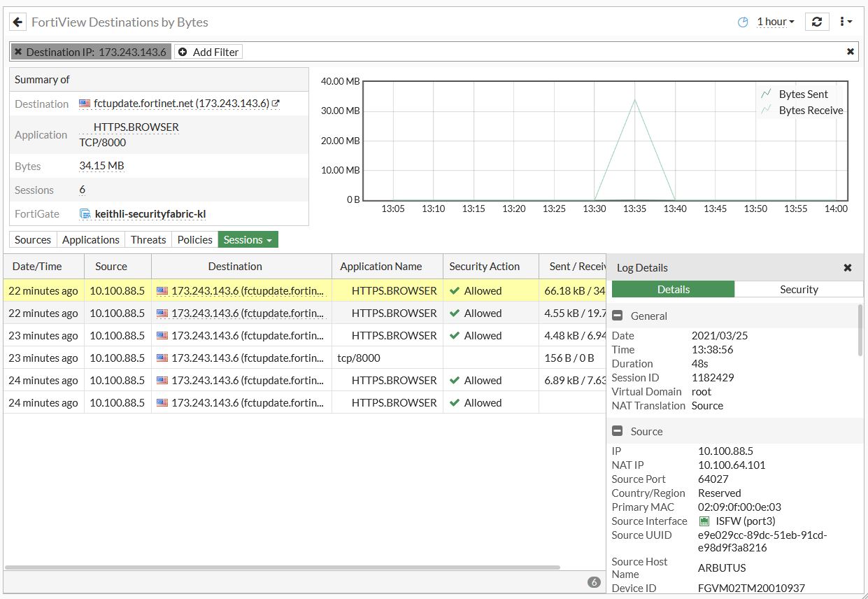This screenshot has height=599, width=868.
Task: Expand the Sessions tab dropdown
Action: tap(248, 239)
